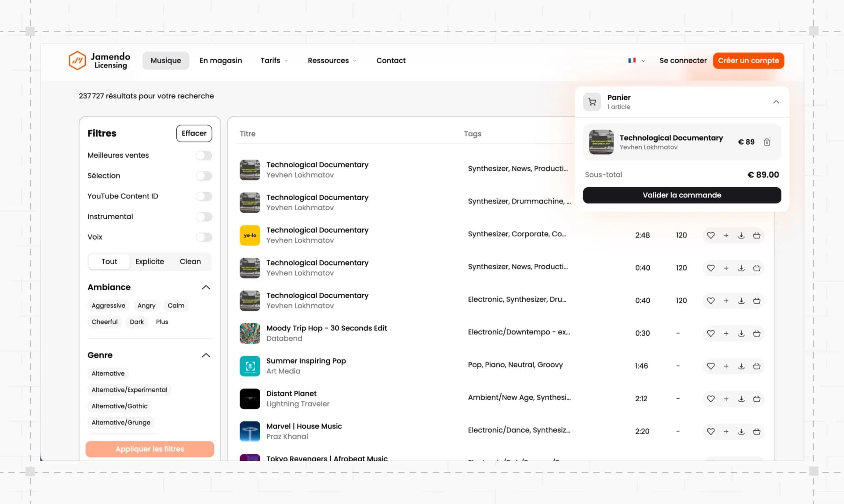
Task: Click the Summer Inspiring Pop cover thumbnail
Action: point(250,366)
